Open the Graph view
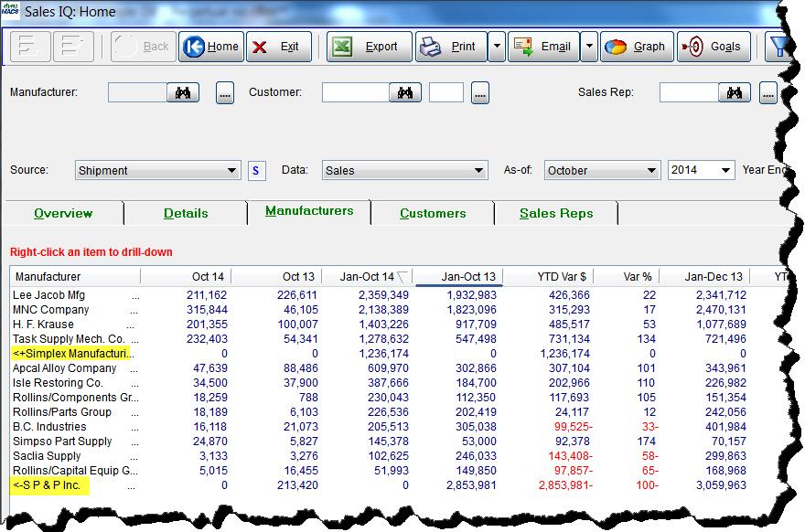Viewport: 805px width, 532px height. point(637,47)
